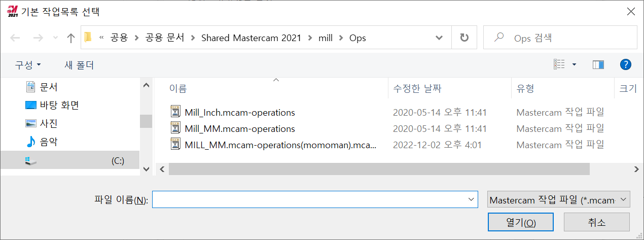
Task: Go back to the previous folder
Action: (x=15, y=38)
